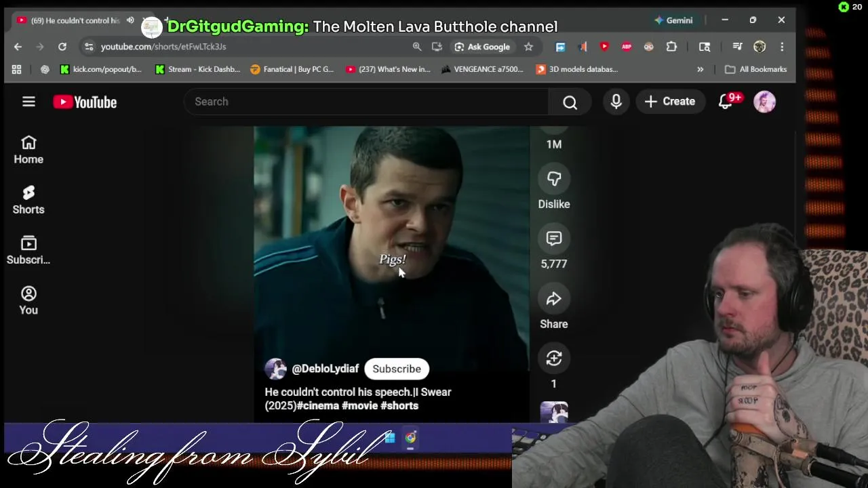Open the Fanatical Buy PC Games bookmark
Image resolution: width=868 pixels, height=488 pixels.
(292, 69)
